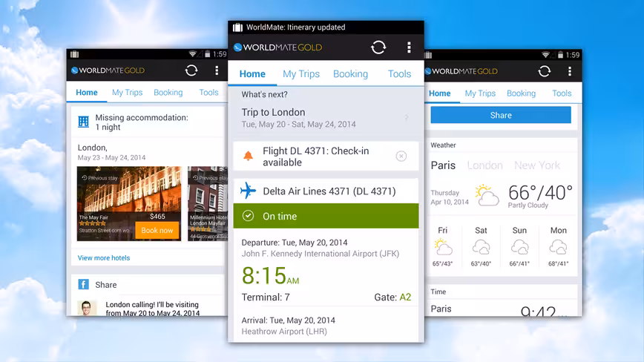Tap the Facebook share icon
This screenshot has width=644, height=362.
coord(83,284)
